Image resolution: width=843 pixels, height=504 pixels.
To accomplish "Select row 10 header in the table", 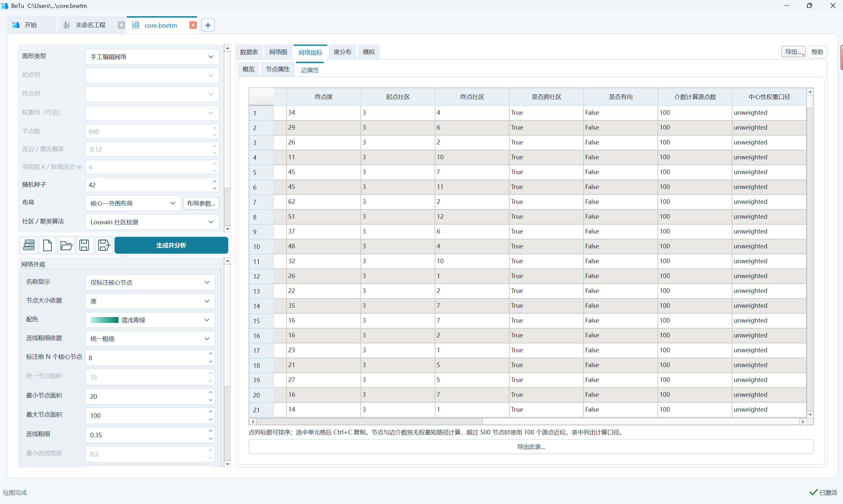I will coord(261,247).
